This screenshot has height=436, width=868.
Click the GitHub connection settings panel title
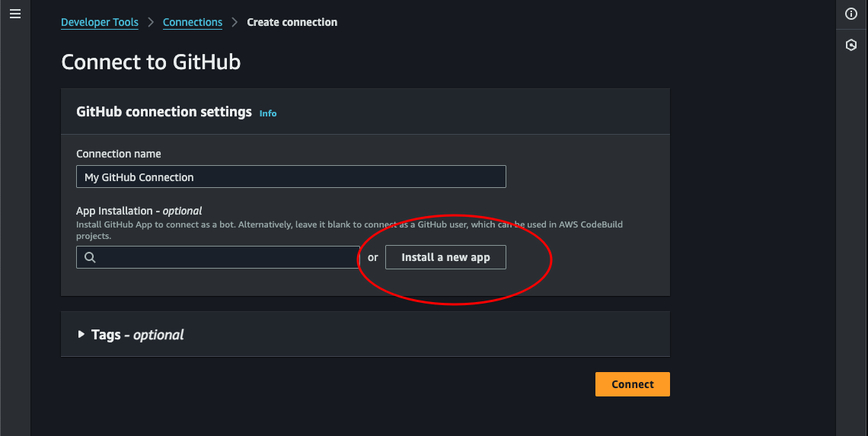(164, 112)
